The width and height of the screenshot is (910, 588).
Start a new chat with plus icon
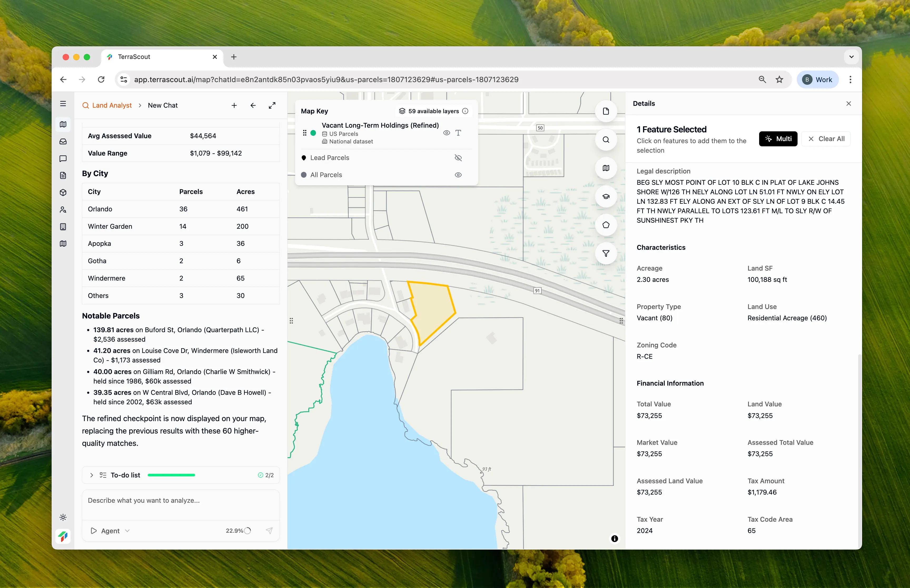pos(234,105)
